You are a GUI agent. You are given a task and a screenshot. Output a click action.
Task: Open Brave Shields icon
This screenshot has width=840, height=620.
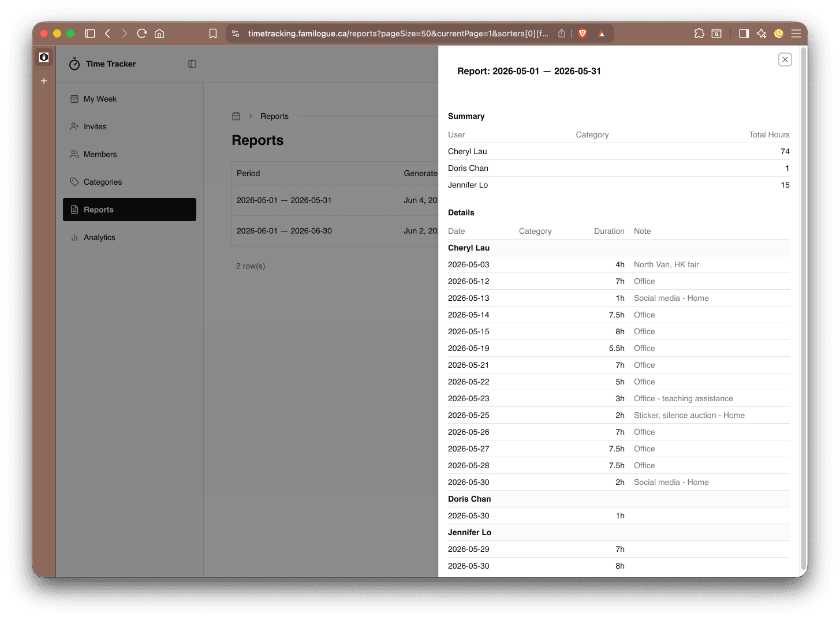(583, 33)
